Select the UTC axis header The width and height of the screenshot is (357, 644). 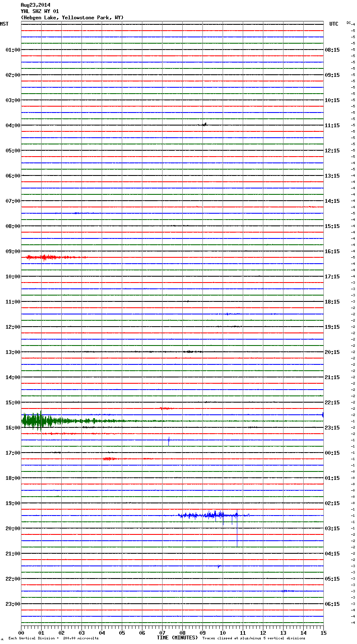pyautogui.click(x=333, y=24)
